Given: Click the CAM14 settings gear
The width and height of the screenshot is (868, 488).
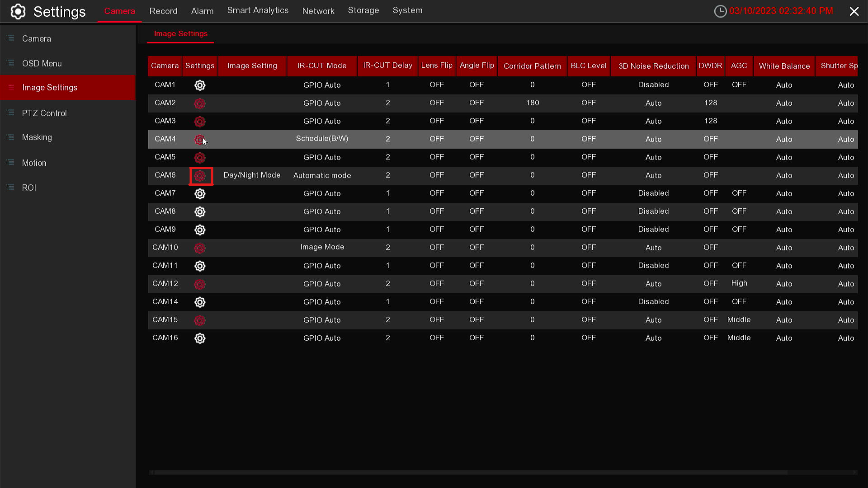Looking at the screenshot, I should tap(200, 302).
